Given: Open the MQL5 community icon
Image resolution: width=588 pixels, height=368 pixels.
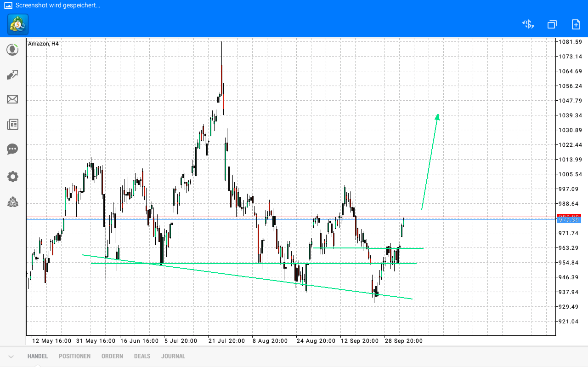Looking at the screenshot, I should coord(12,202).
